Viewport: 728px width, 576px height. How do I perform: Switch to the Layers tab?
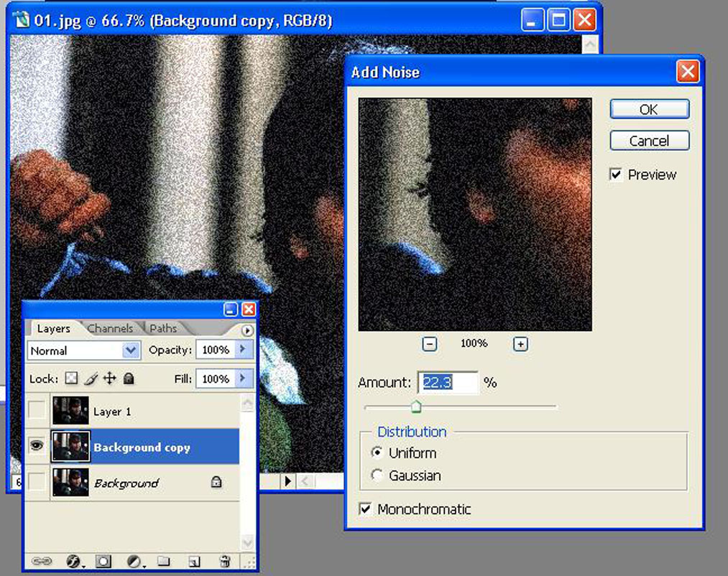[53, 328]
